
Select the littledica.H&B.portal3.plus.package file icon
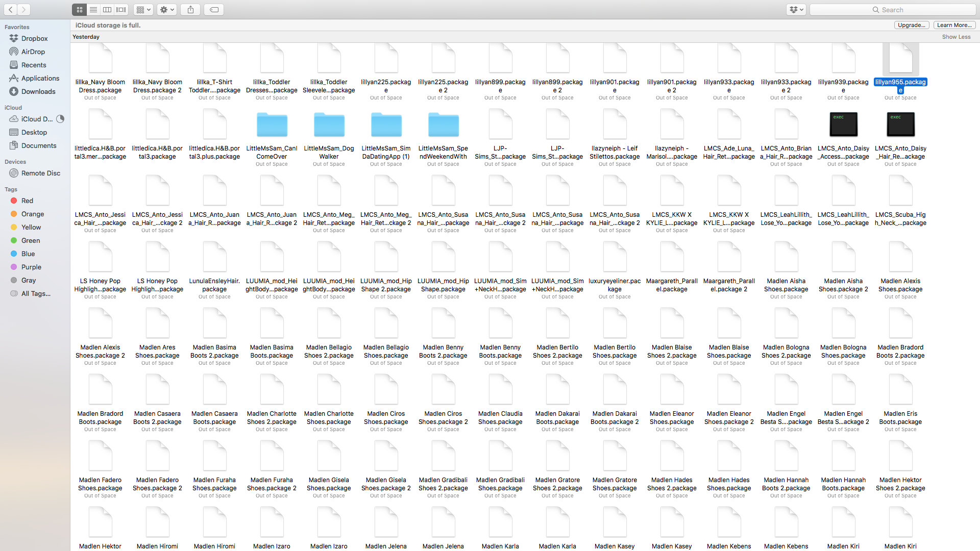click(215, 124)
